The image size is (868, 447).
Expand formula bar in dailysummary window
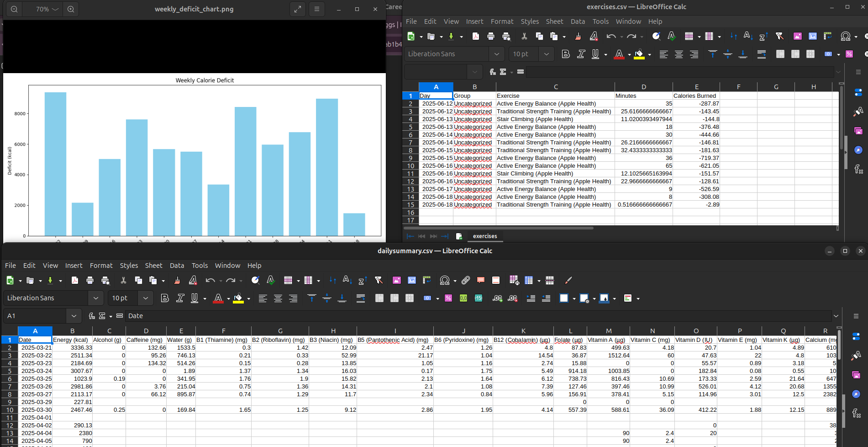pos(836,316)
